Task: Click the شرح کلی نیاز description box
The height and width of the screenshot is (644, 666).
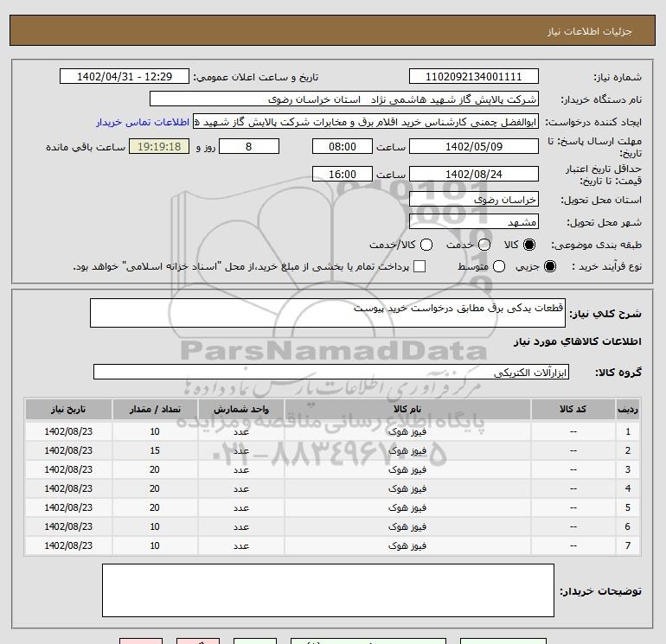Action: click(328, 313)
